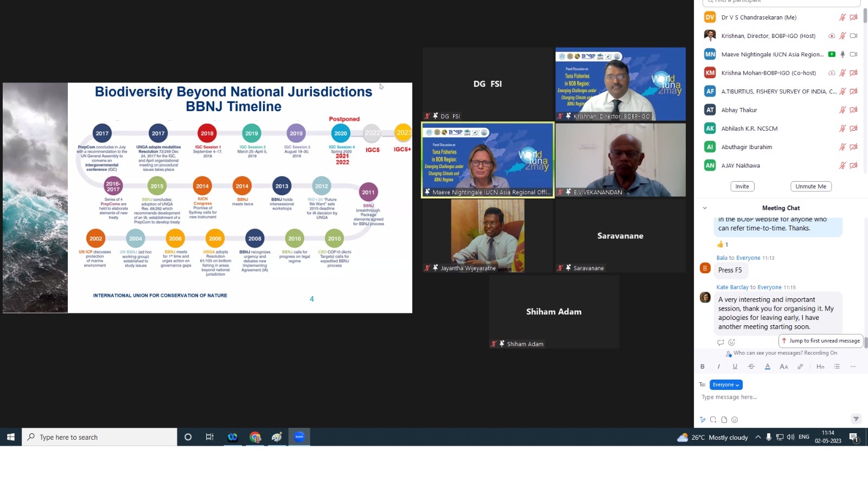
Task: Select E.VIVEKANANDAN video tile
Action: click(x=621, y=159)
